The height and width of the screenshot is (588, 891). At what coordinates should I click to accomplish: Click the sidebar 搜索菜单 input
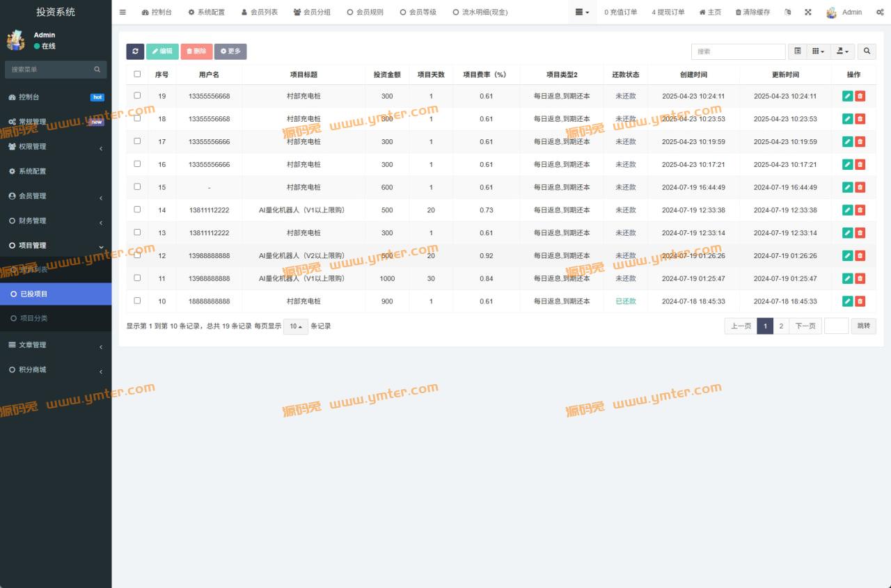coord(48,70)
